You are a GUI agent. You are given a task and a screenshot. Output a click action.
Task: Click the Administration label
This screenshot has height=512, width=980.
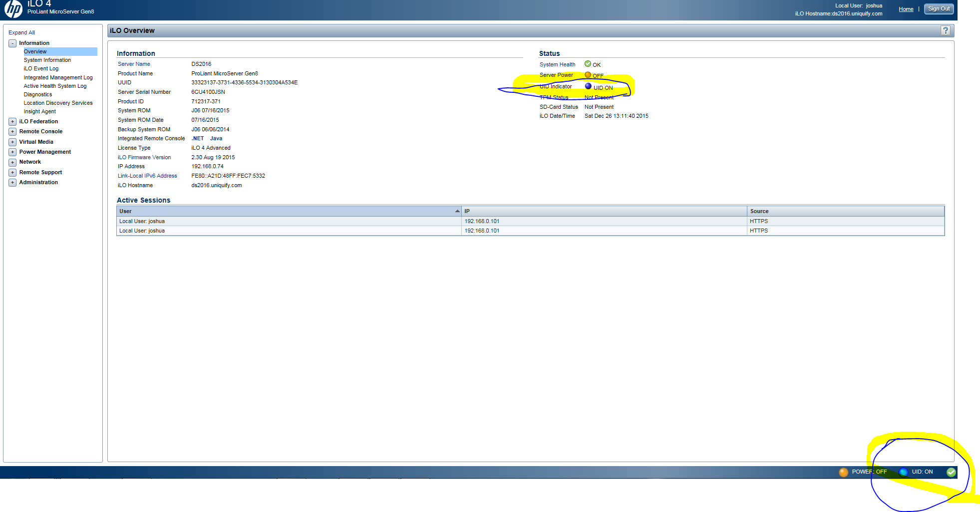pos(38,182)
